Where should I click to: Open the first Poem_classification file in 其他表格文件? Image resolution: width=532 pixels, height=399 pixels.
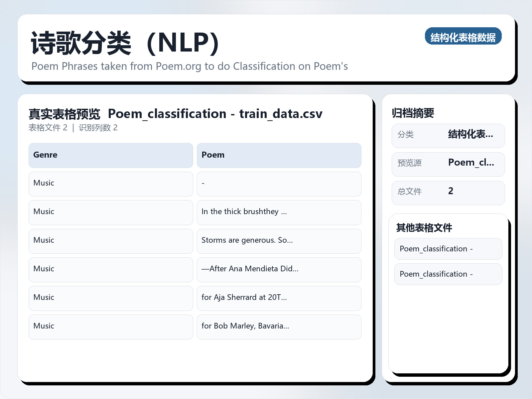pyautogui.click(x=448, y=249)
